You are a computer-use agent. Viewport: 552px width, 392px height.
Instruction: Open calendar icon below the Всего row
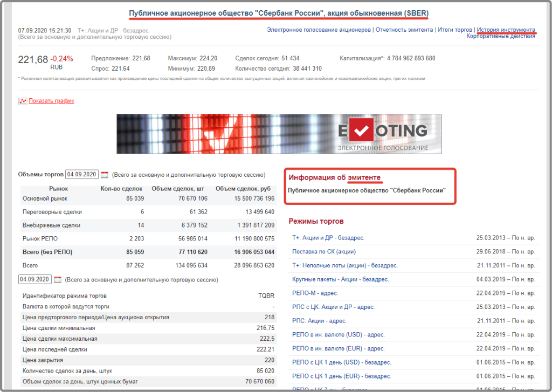(x=58, y=280)
